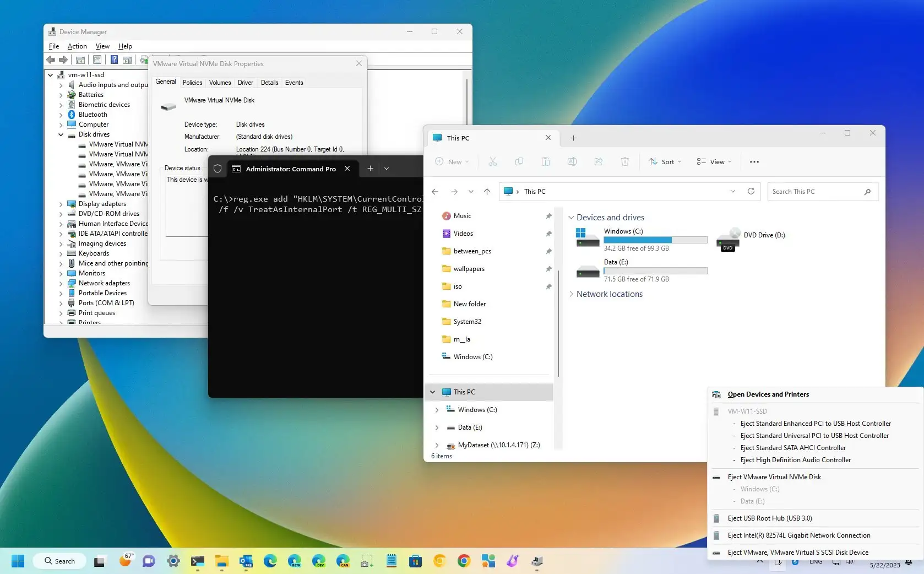Click the Data (E:) storage usage bar
Screen dimensions: 924x574
click(655, 271)
